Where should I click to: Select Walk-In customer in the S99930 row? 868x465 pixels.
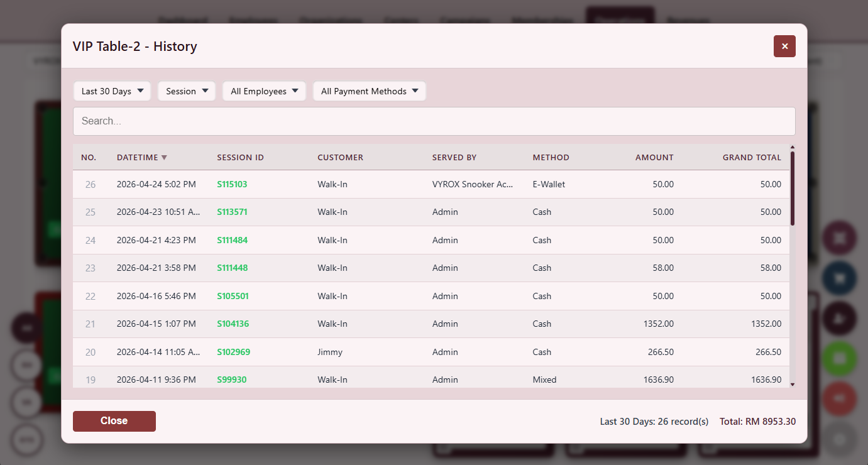[332, 380]
